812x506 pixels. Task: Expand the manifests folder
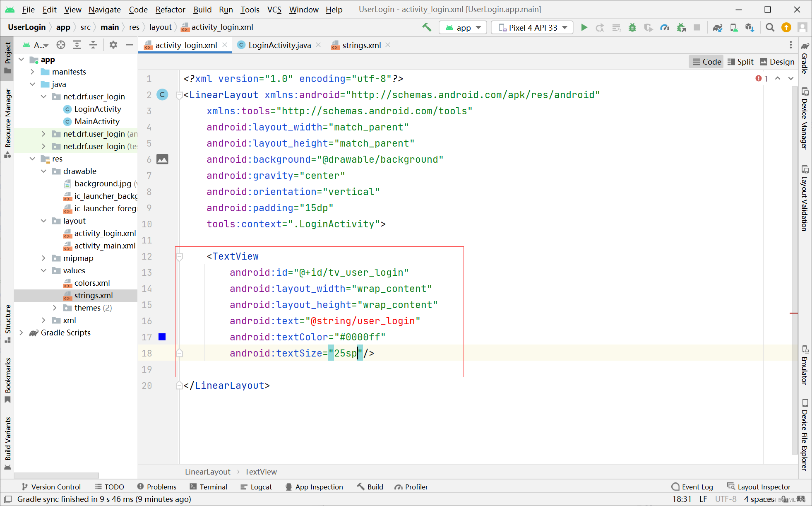click(32, 72)
